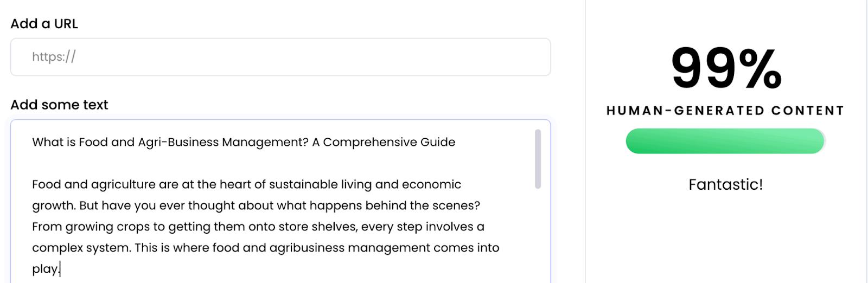Click the text area scrollbar thumb
The image size is (868, 283).
click(x=538, y=158)
